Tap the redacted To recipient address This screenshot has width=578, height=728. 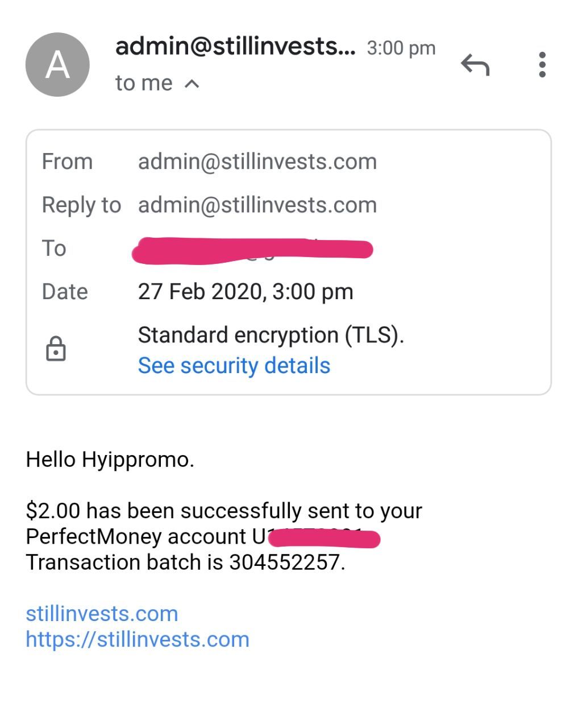tap(252, 250)
